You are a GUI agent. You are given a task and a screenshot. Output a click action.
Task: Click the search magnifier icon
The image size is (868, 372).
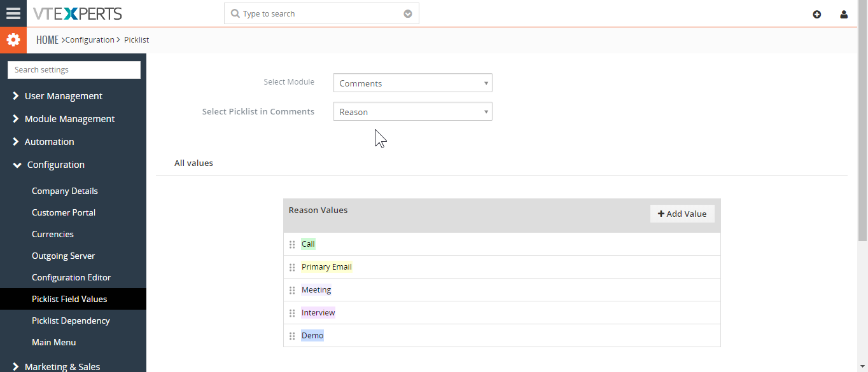[x=235, y=13]
